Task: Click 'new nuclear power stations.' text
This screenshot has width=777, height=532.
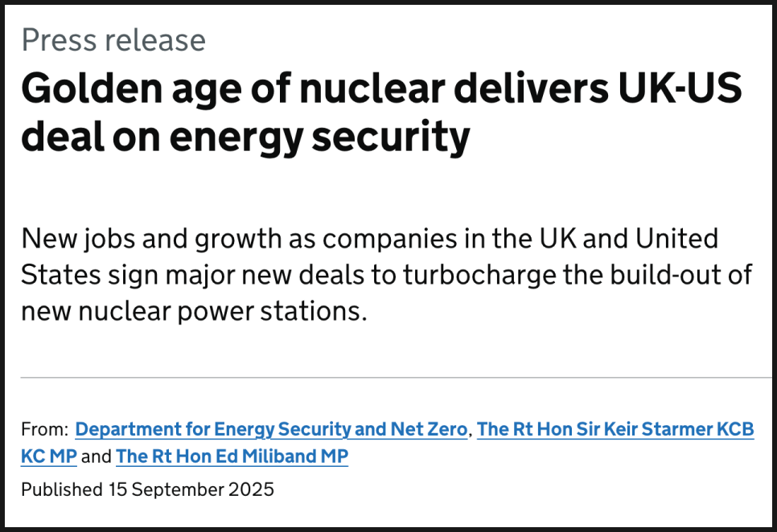Action: pos(195,312)
